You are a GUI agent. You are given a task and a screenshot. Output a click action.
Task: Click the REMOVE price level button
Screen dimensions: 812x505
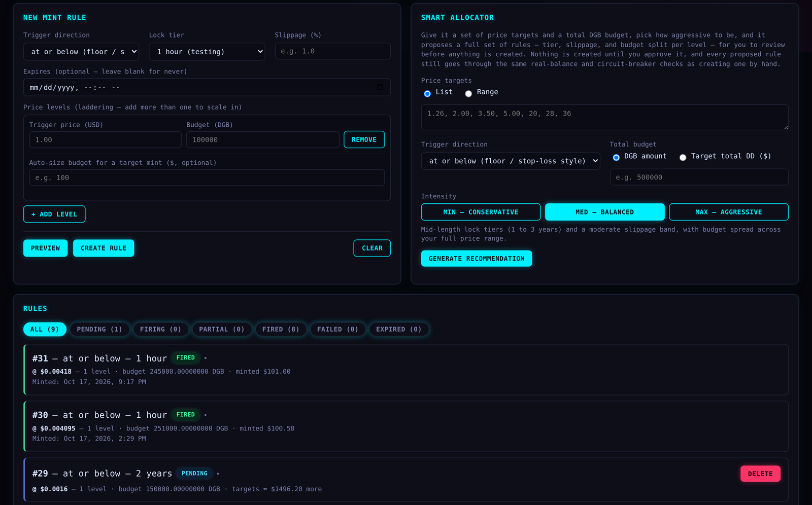click(364, 139)
